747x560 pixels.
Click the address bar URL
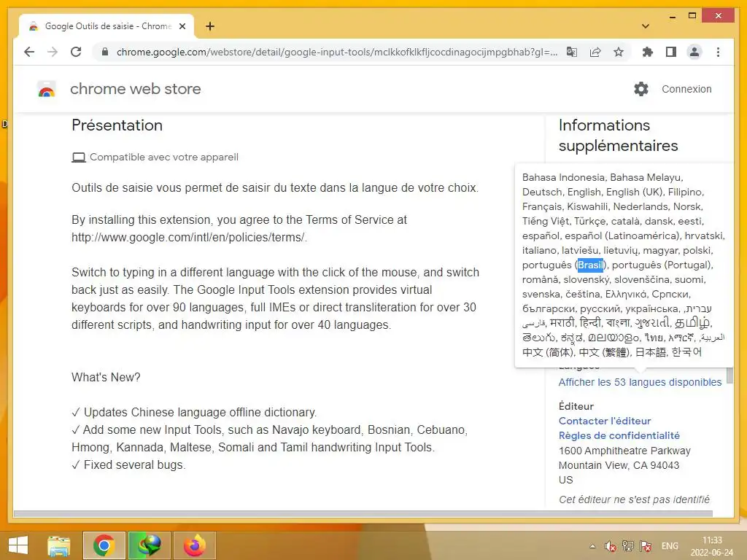pos(337,52)
